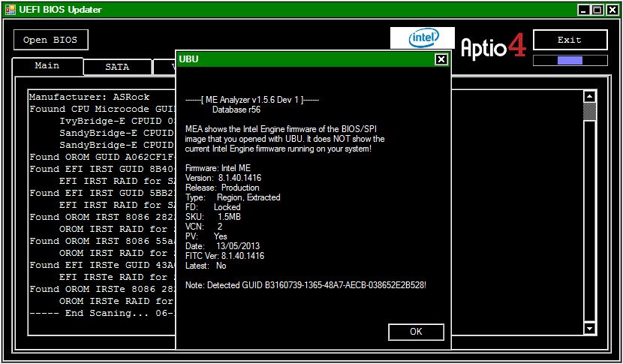Confirm the UBU dialog with OK
The image size is (623, 364).
(416, 332)
